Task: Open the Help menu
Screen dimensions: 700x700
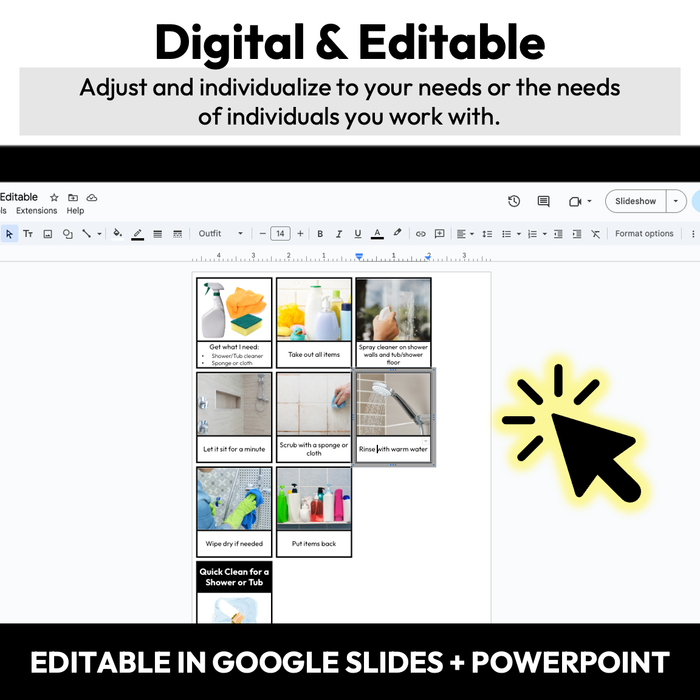Action: click(x=75, y=211)
